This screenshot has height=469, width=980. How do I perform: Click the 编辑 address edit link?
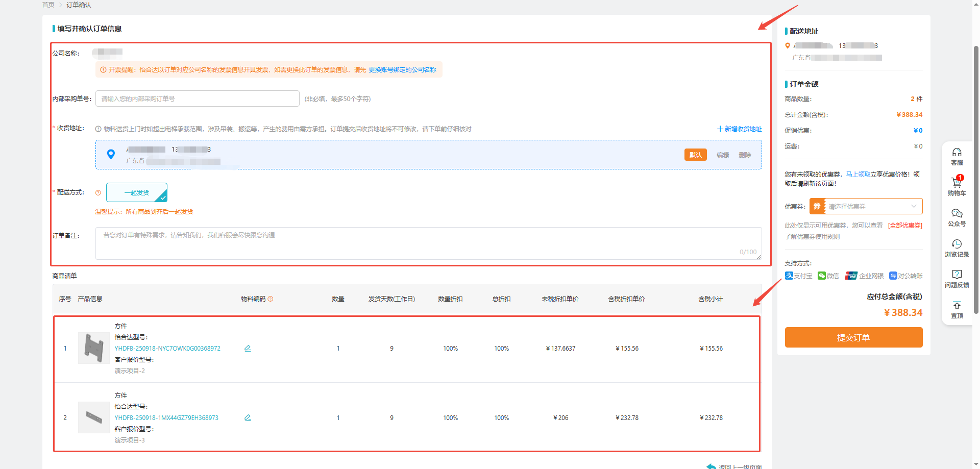coord(722,155)
